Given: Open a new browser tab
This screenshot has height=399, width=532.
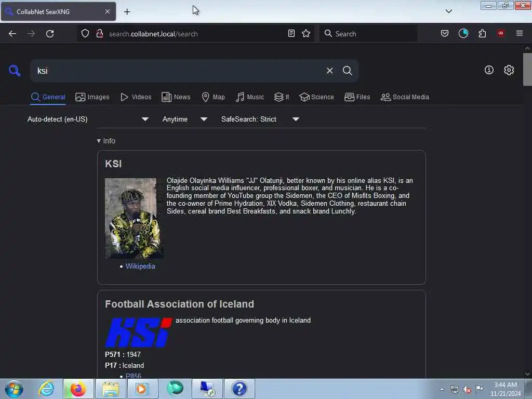Looking at the screenshot, I should point(127,12).
